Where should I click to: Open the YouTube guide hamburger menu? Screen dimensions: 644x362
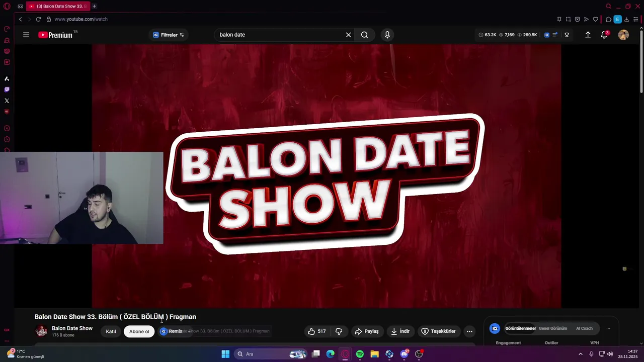[x=26, y=35]
